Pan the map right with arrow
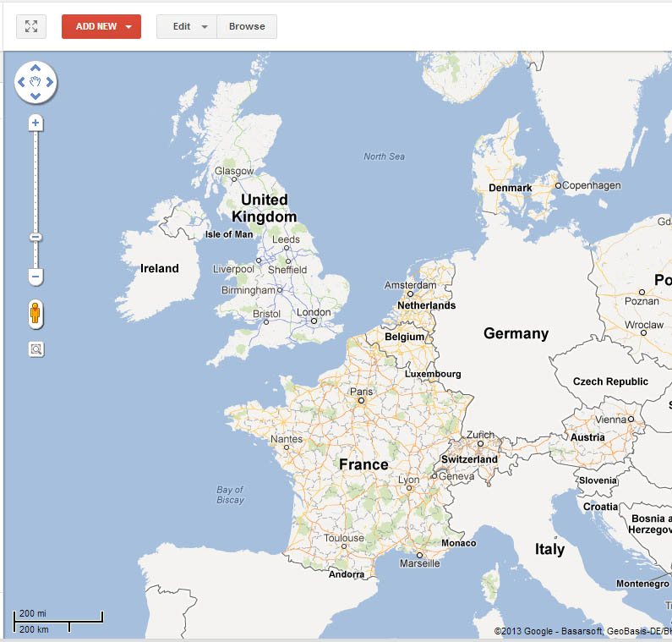Viewport: 672px width, 642px height. pyautogui.click(x=50, y=82)
